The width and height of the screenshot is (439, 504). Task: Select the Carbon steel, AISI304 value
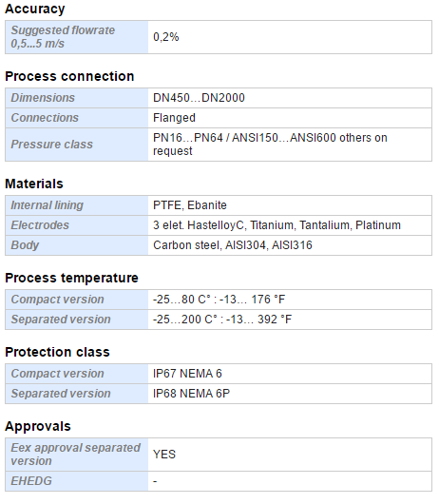pos(233,245)
